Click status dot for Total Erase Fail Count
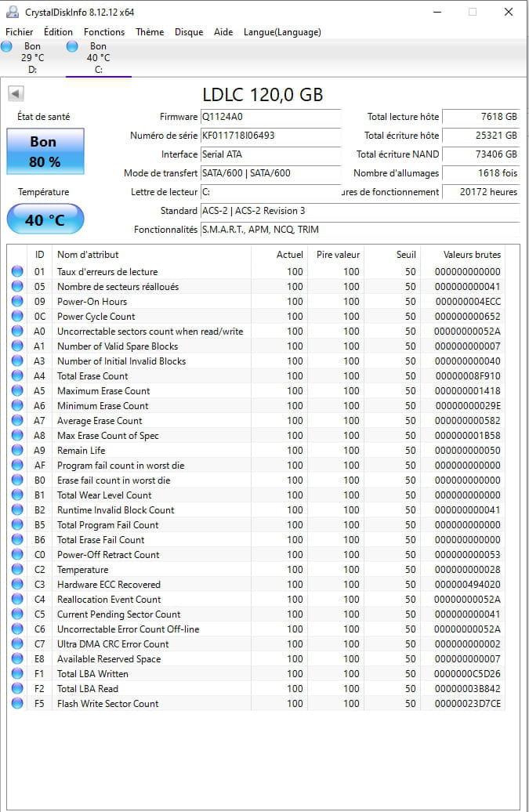 pos(17,539)
